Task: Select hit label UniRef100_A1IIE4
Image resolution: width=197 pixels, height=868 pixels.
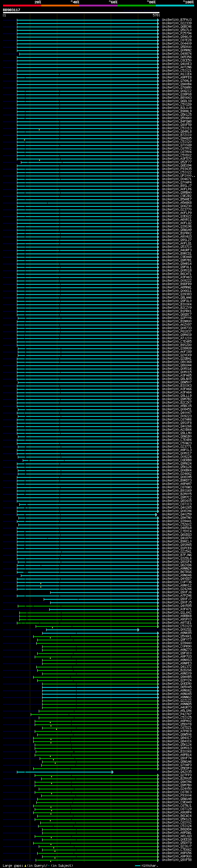Action: pos(177,74)
